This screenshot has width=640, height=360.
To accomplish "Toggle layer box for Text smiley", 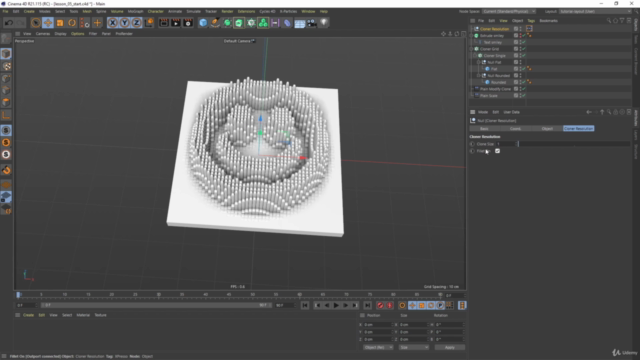I will tap(516, 42).
